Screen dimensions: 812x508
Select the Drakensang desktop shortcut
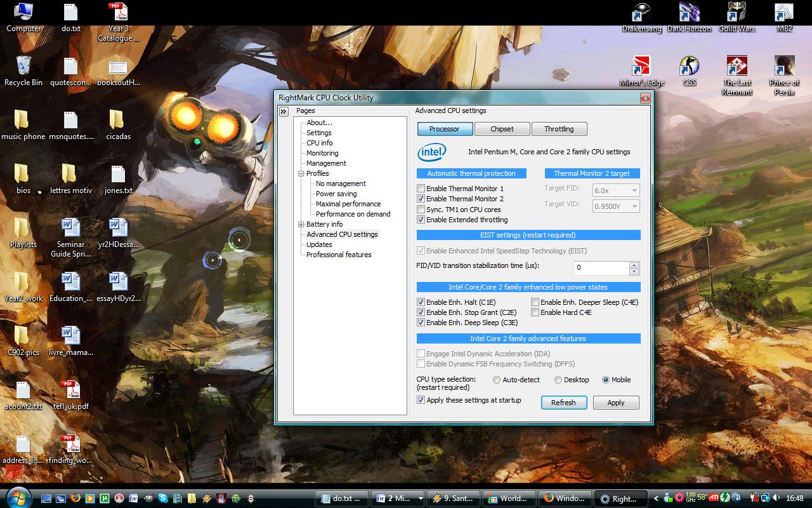point(641,17)
